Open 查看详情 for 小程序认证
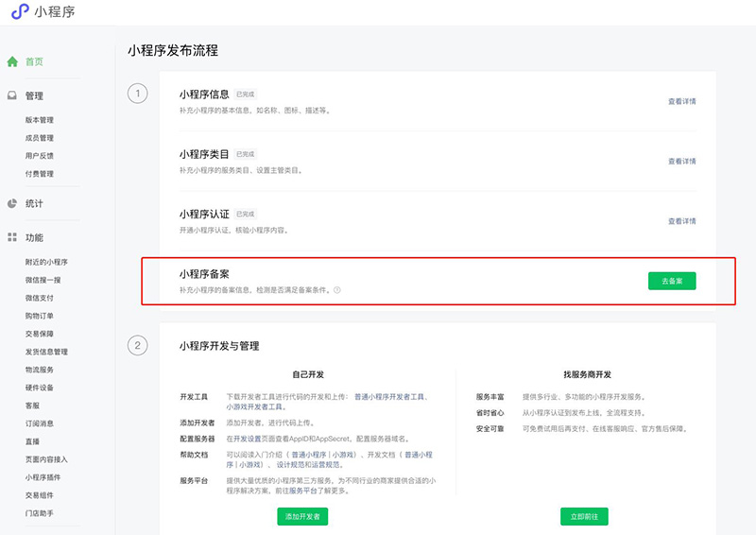The height and width of the screenshot is (535, 756). 681,221
